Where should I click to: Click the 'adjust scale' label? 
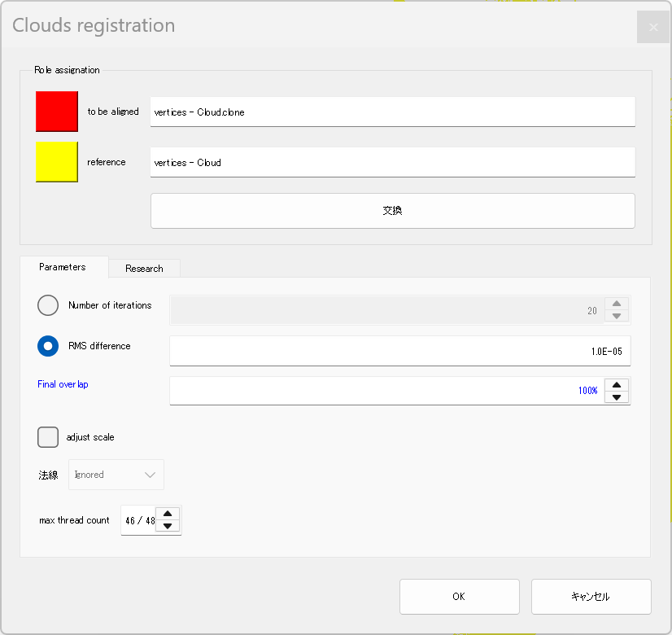coord(90,437)
